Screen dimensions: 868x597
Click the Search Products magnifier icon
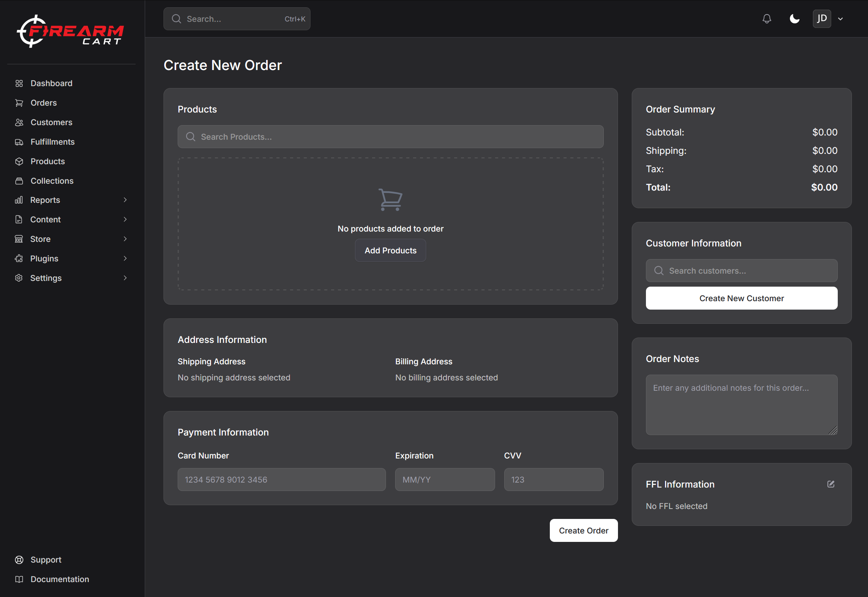tap(191, 137)
